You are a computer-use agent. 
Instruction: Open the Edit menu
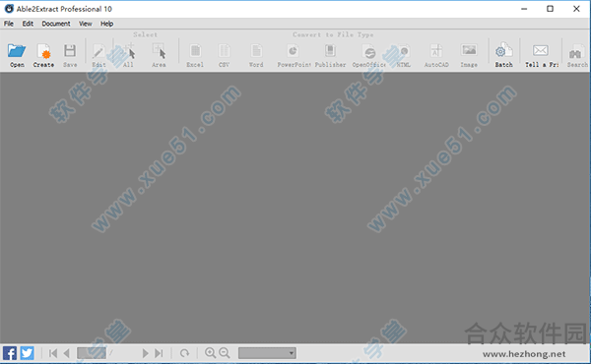28,24
